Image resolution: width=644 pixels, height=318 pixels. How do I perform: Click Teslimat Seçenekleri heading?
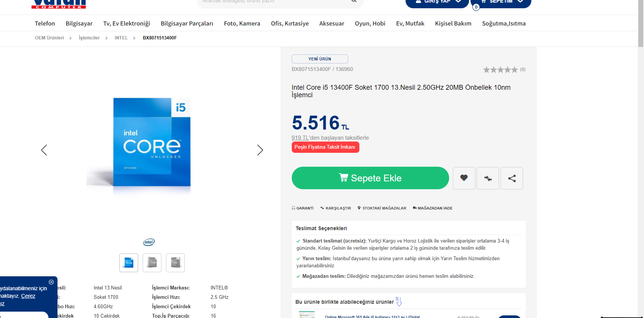[321, 228]
